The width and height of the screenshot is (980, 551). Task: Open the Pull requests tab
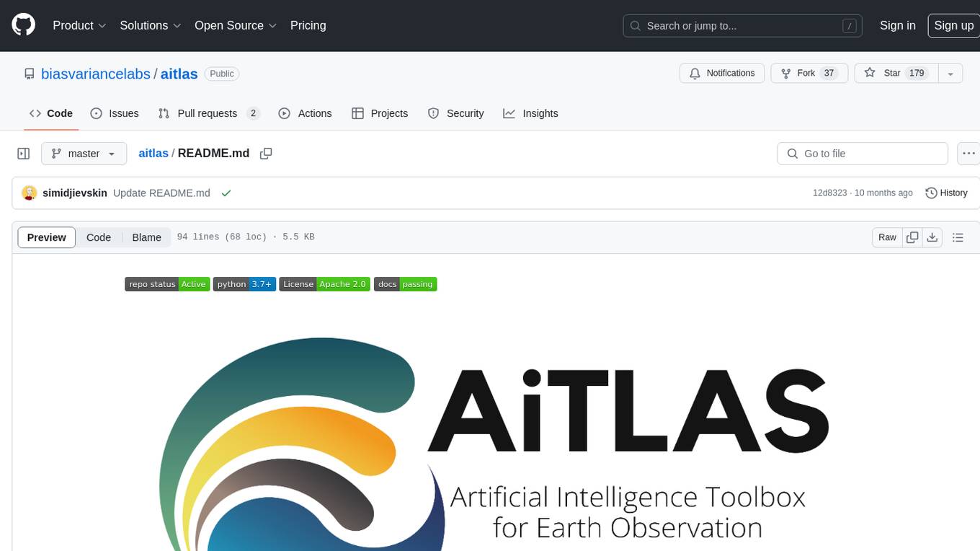[x=209, y=113]
